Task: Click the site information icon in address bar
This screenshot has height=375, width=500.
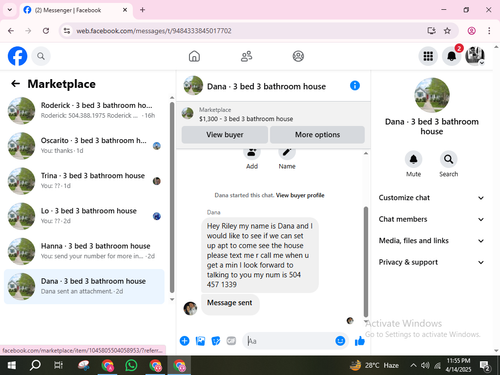Action: (x=67, y=31)
